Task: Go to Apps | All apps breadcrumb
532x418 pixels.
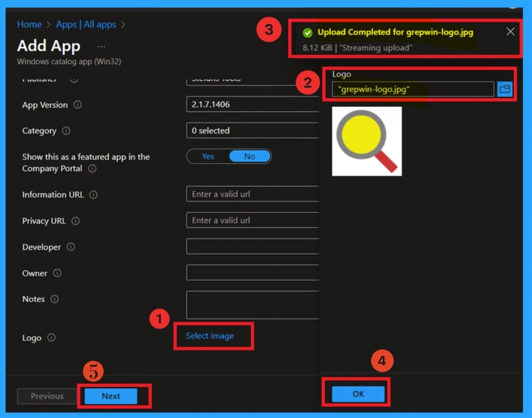Action: click(x=86, y=24)
